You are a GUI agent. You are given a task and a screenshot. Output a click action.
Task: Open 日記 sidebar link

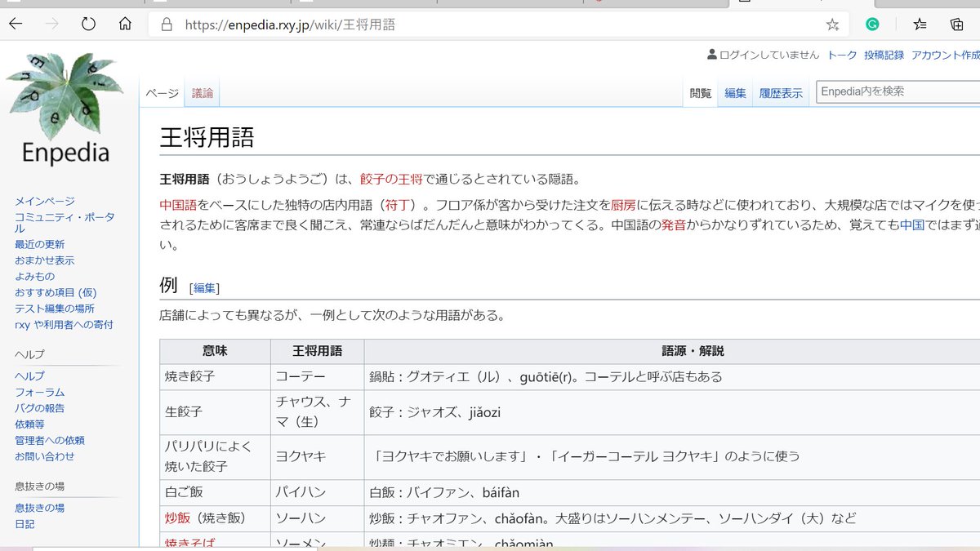click(x=24, y=524)
